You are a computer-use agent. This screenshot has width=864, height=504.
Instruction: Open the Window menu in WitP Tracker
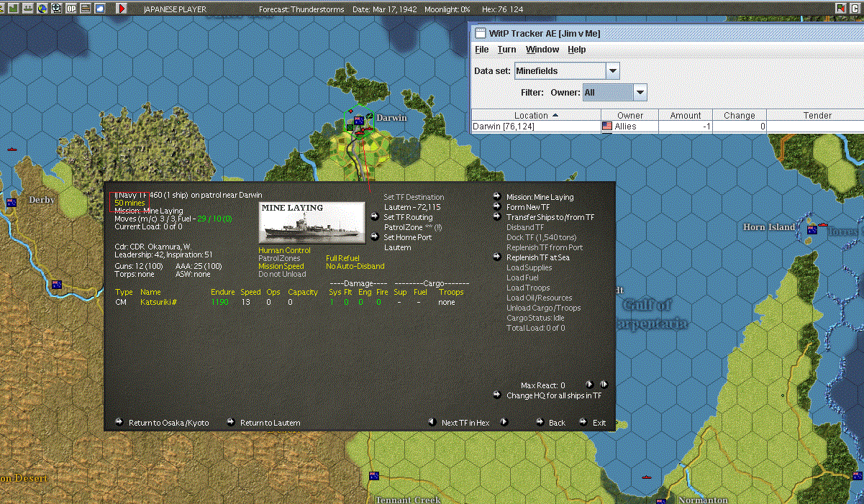[x=542, y=50]
